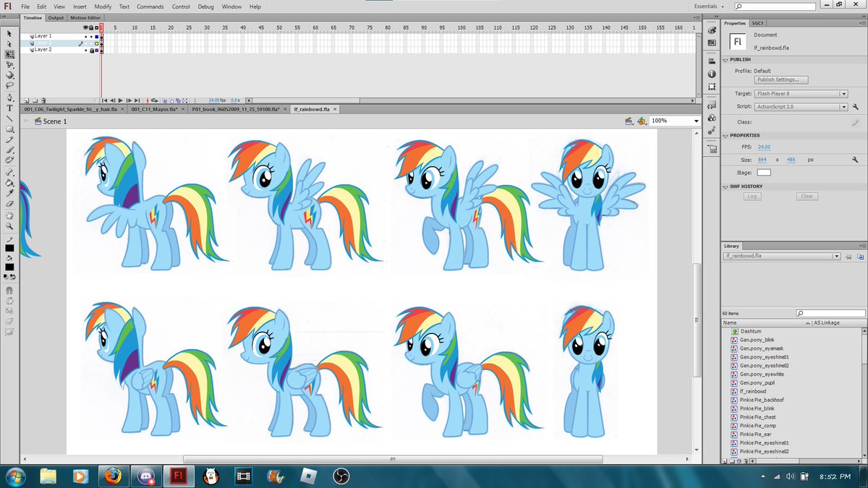868x488 pixels.
Task: Select the Subselection tool
Action: click(x=10, y=44)
